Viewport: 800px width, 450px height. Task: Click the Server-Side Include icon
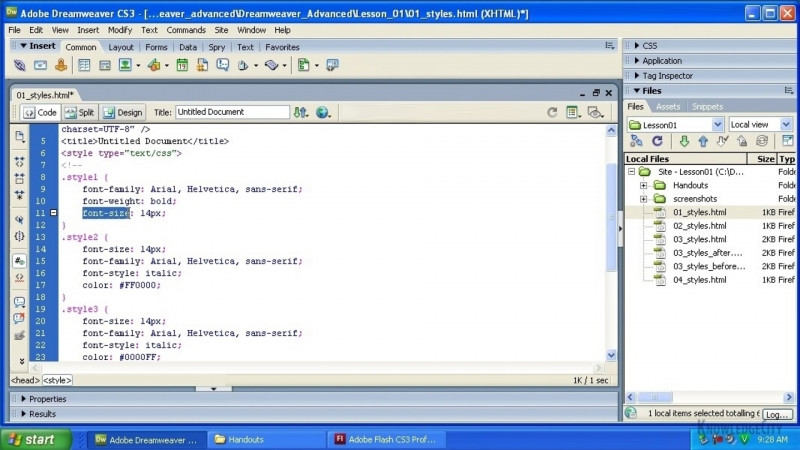coord(203,65)
